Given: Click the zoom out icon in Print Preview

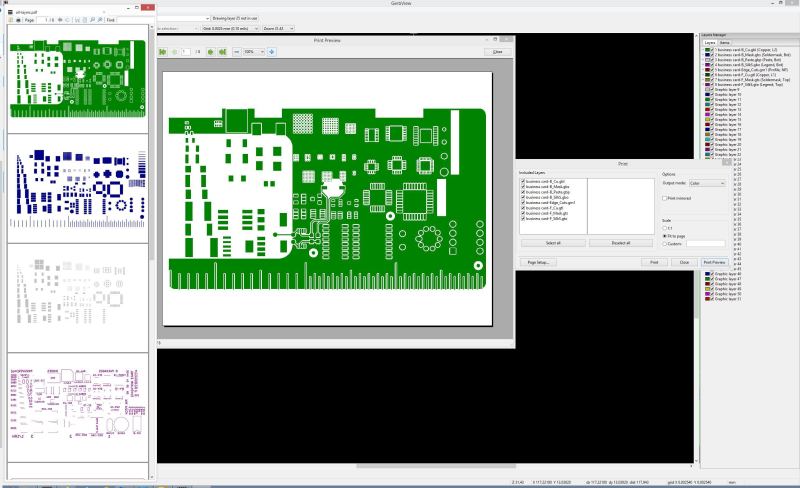Looking at the screenshot, I should [237, 52].
